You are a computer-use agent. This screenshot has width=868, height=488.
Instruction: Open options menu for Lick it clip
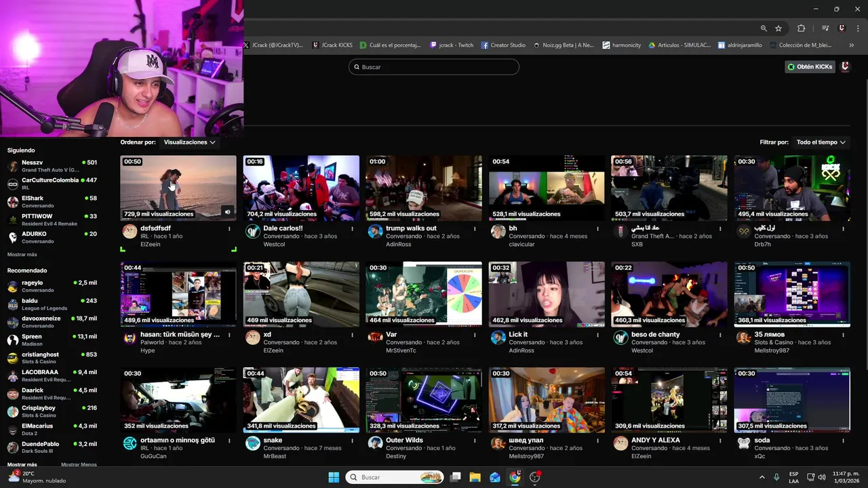(x=597, y=335)
